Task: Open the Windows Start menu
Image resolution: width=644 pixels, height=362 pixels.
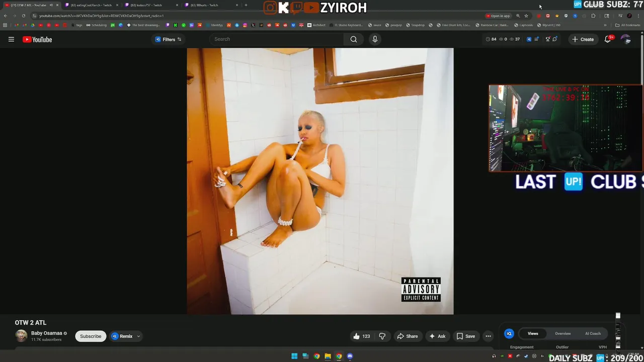Action: [294, 356]
